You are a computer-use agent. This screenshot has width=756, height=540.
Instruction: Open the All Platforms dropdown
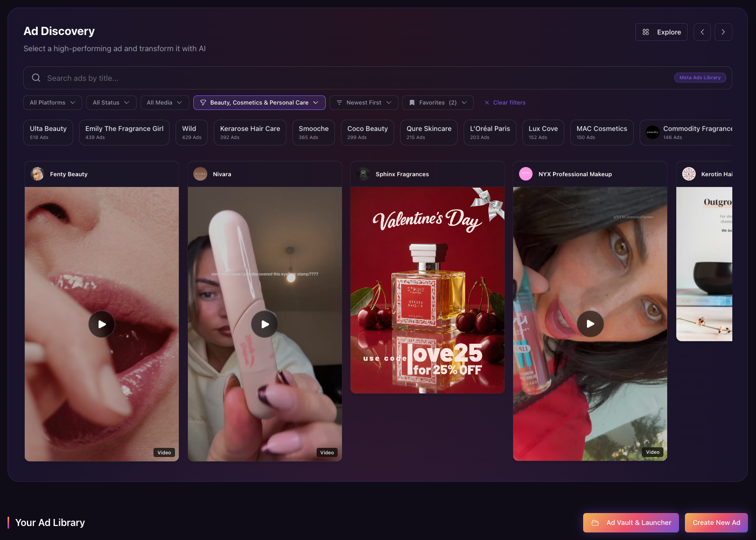coord(52,102)
